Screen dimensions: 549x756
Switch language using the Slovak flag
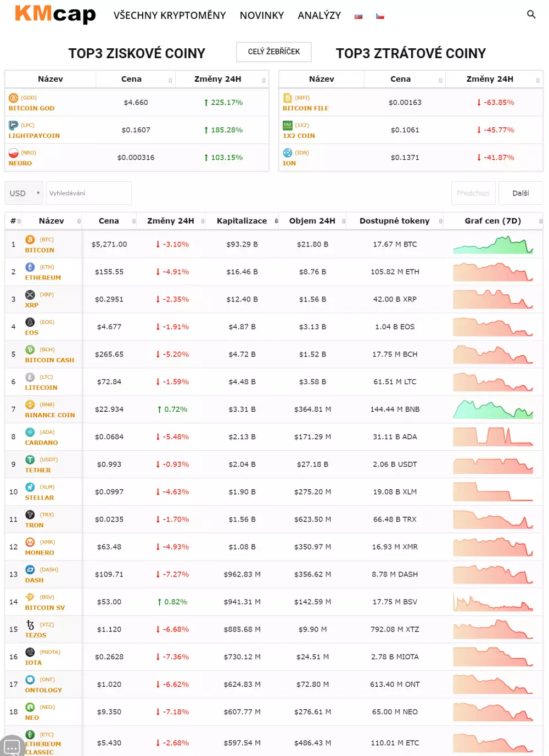click(358, 16)
